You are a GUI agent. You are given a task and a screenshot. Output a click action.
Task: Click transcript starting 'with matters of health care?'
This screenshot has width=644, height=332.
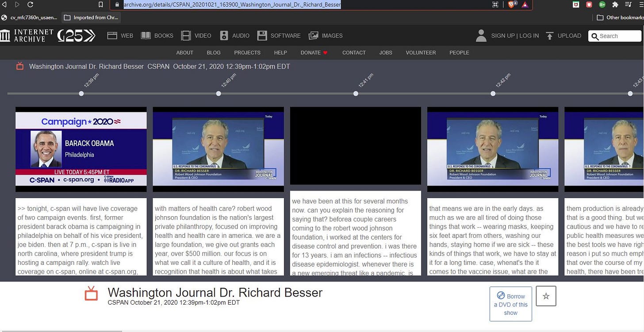[218, 237]
